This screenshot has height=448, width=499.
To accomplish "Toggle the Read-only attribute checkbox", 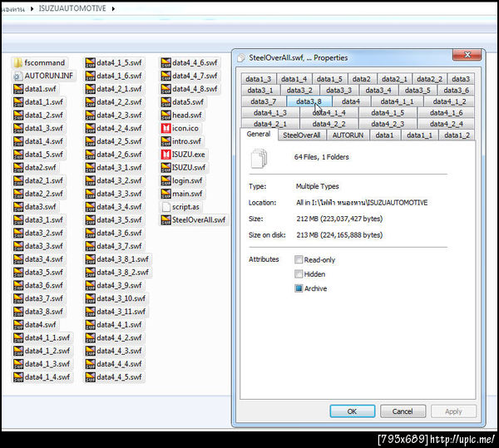I will (299, 259).
